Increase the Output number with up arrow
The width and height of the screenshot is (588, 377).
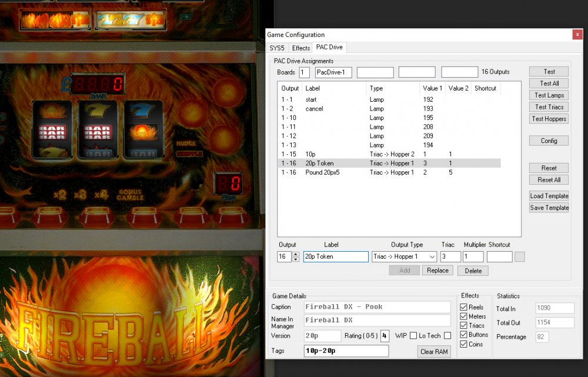click(296, 254)
